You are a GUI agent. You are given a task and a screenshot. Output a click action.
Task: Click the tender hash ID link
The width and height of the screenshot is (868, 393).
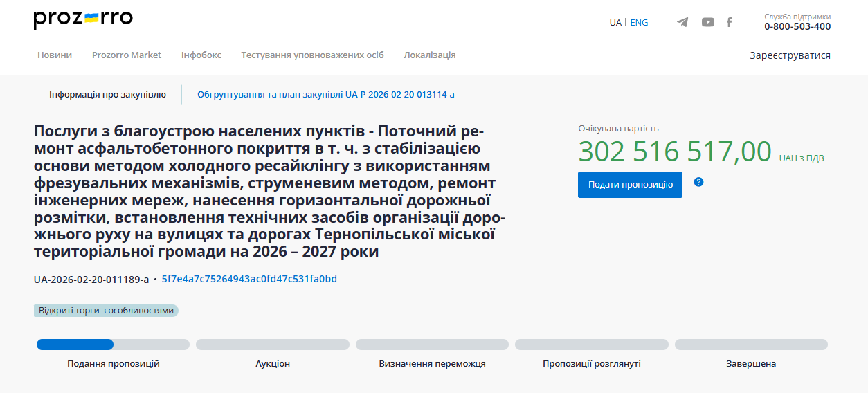249,279
